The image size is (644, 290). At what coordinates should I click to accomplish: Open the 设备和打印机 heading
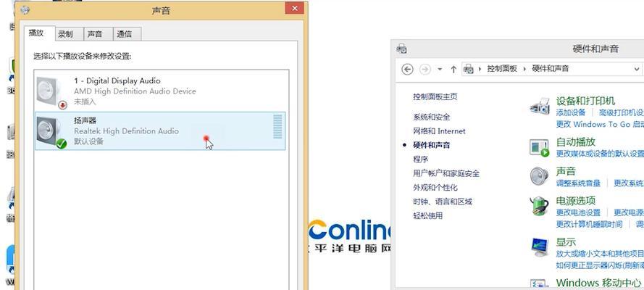[585, 101]
